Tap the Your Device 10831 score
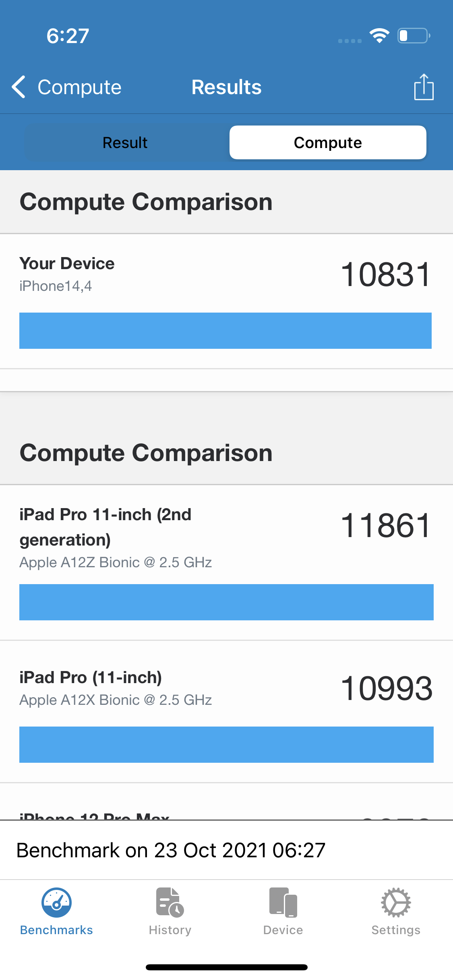The height and width of the screenshot is (980, 453). pos(386,275)
